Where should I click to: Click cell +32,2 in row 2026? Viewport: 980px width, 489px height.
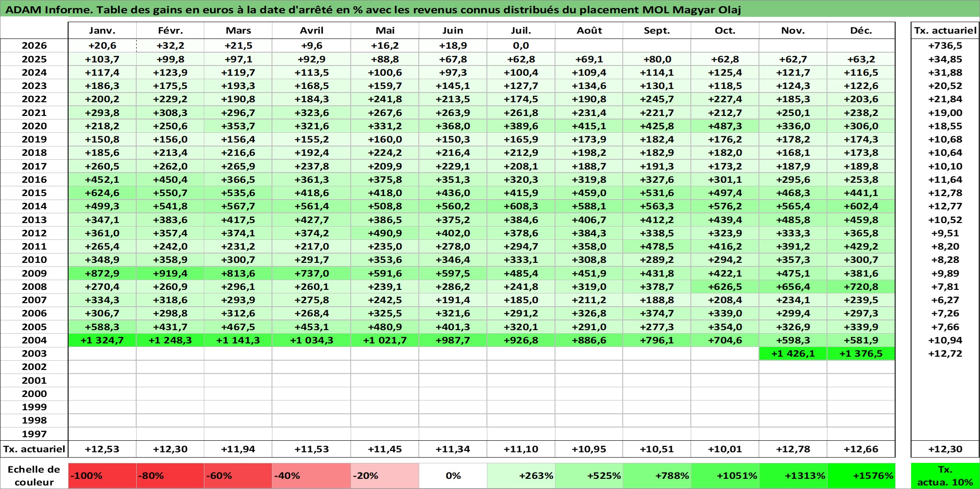(x=170, y=46)
